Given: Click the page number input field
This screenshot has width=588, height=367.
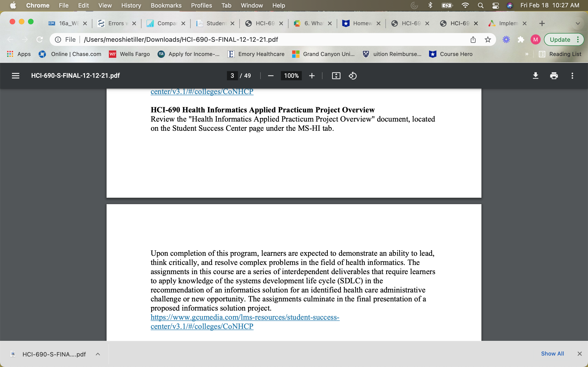Looking at the screenshot, I should coord(232,75).
